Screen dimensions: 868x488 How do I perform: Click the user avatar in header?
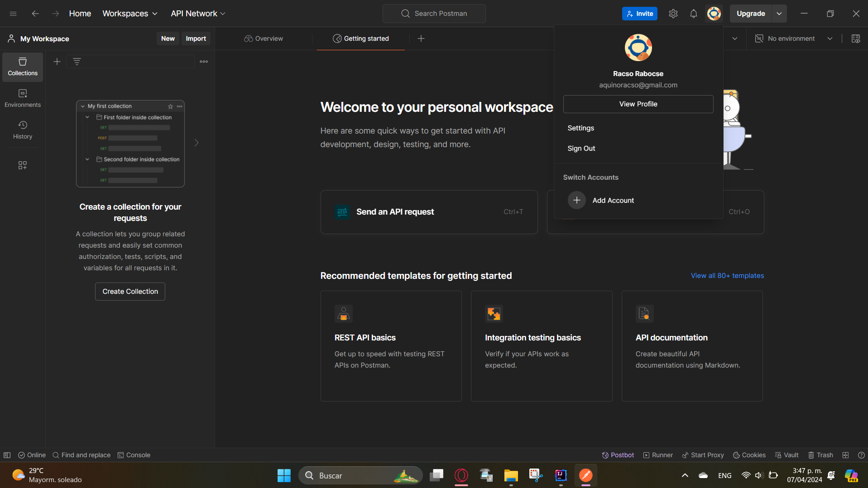click(714, 14)
